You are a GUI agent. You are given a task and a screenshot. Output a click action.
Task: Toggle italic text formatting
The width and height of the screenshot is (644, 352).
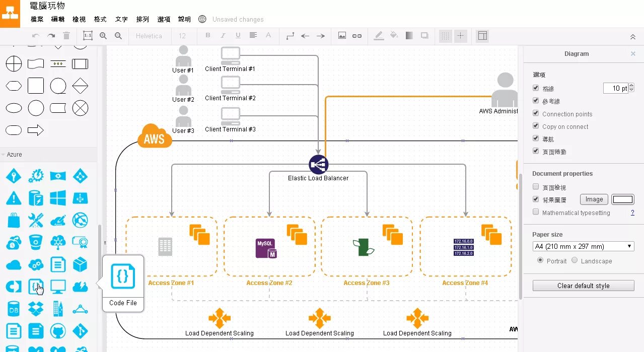[223, 36]
